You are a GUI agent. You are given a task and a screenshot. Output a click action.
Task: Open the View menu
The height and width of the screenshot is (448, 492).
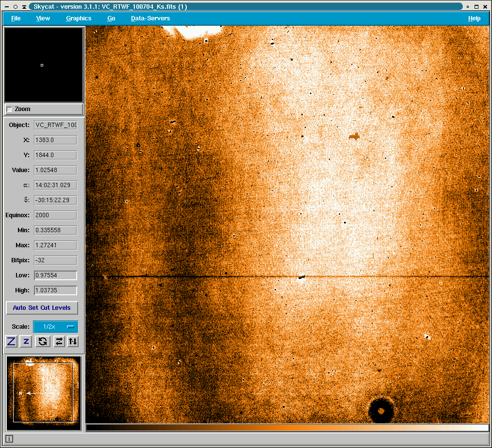coord(43,18)
